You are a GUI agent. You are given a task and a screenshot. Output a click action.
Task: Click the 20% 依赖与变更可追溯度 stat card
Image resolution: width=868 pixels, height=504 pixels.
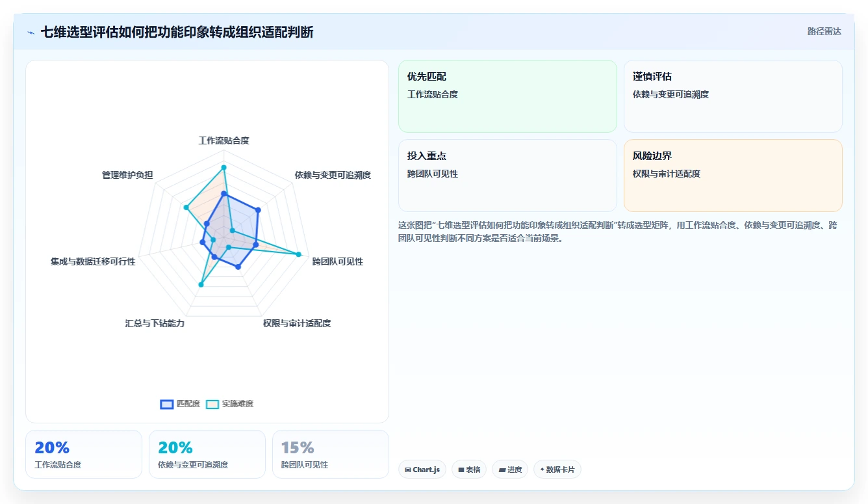207,454
